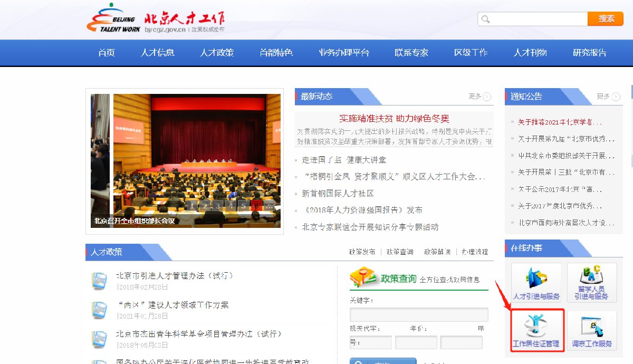The height and width of the screenshot is (364, 633).
Task: Click document icon beside 北京市引进人才管理办法
Action: [x=98, y=281]
